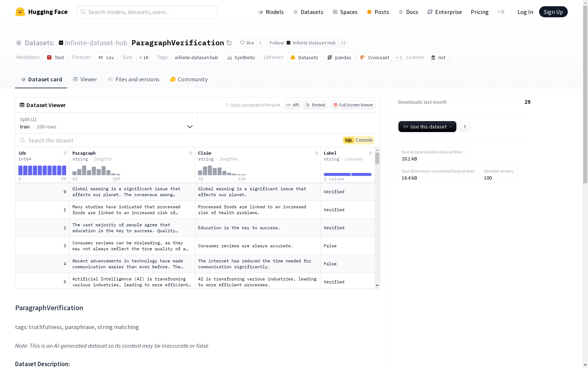Screen dimensions: 588x368
Task: Open the navigation more-menu icon next to Pricing
Action: (x=501, y=12)
